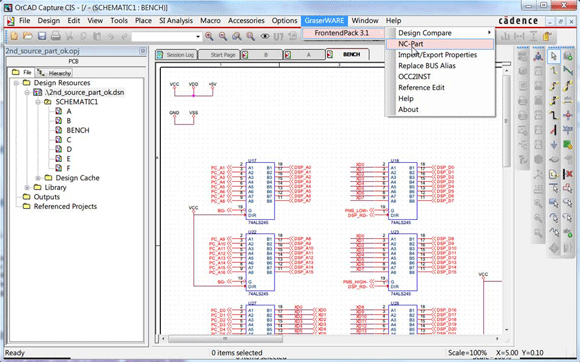Click the Zoom Out magnifier icon

tap(223, 36)
